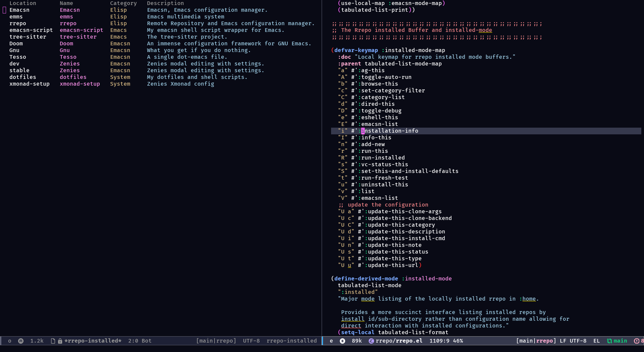The height and width of the screenshot is (352, 644).
Task: Click 'The tree-sitter project.' description
Action: pos(187,37)
